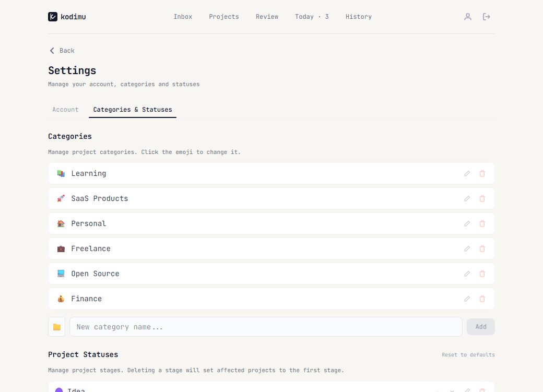Switch to the Account tab
Viewport: 543px width, 392px height.
[65, 110]
